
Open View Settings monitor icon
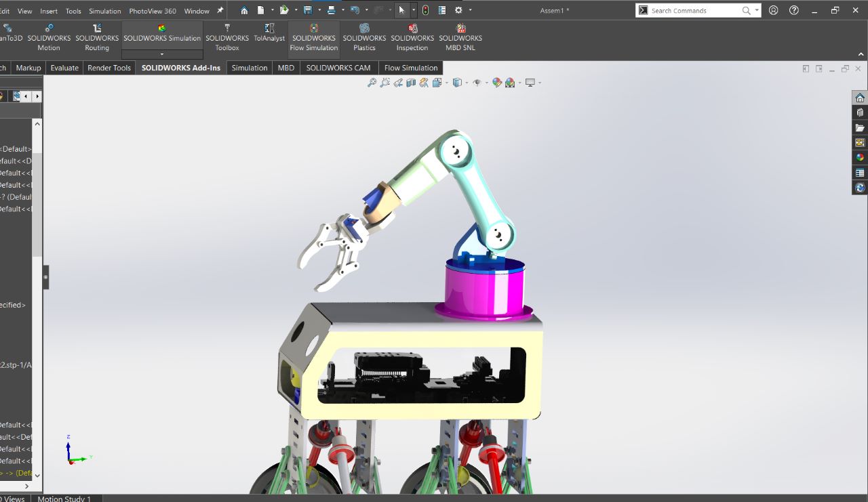(530, 83)
